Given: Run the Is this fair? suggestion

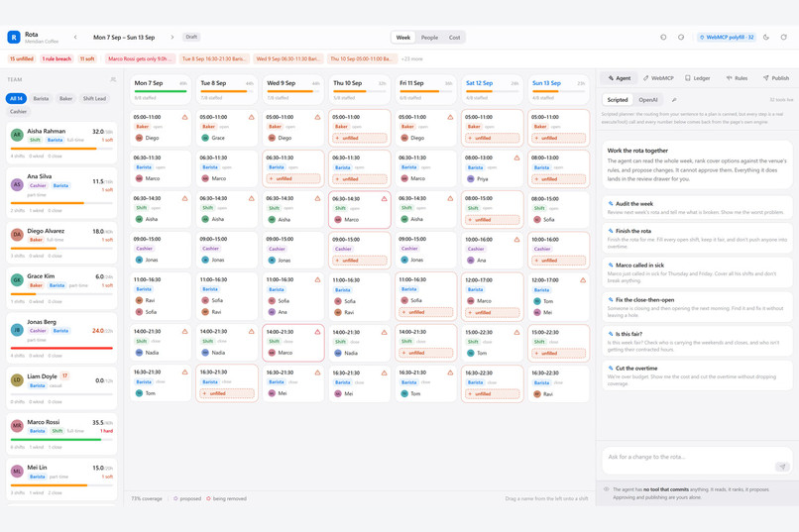Looking at the screenshot, I should coord(697,342).
